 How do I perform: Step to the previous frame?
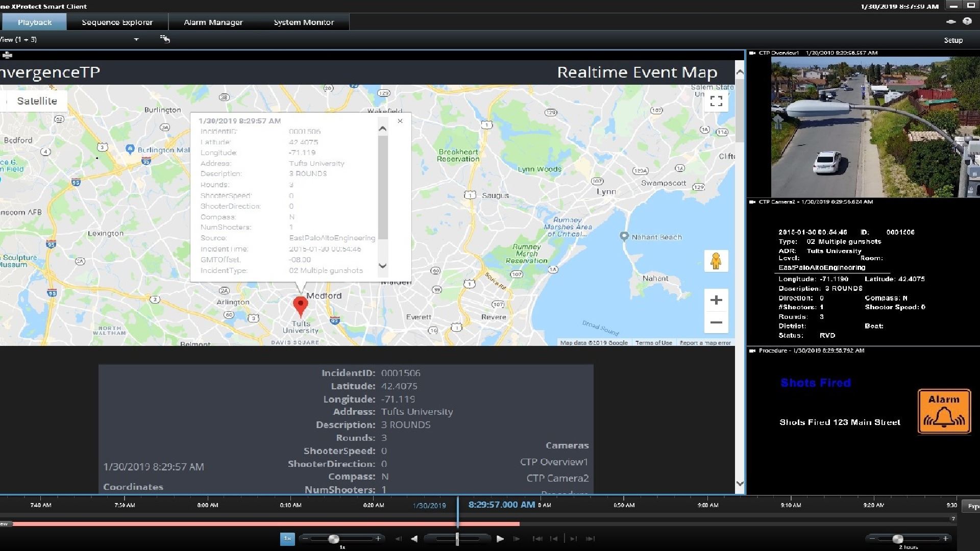pyautogui.click(x=399, y=539)
